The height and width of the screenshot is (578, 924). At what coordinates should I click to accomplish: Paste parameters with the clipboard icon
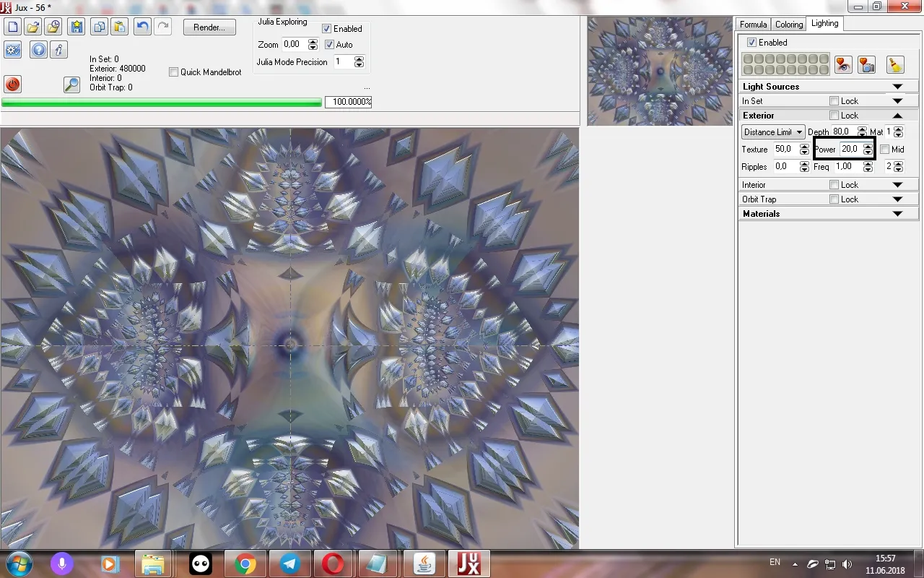coord(119,27)
